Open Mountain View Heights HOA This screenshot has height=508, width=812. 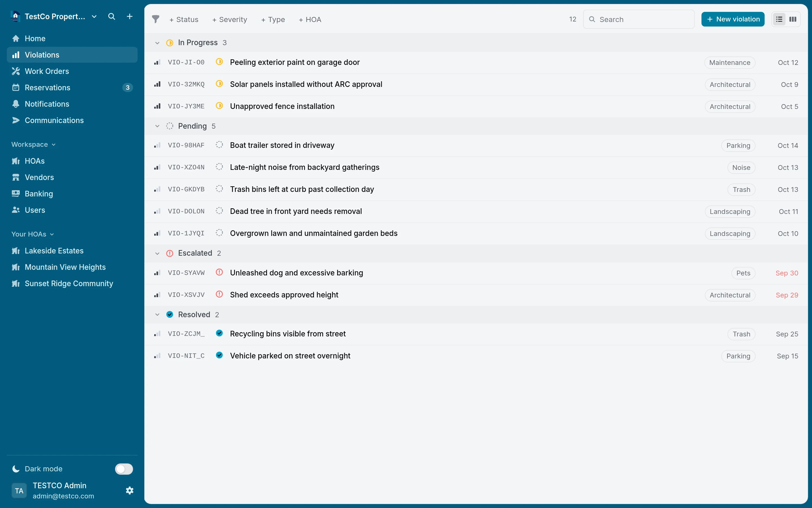coord(72,267)
